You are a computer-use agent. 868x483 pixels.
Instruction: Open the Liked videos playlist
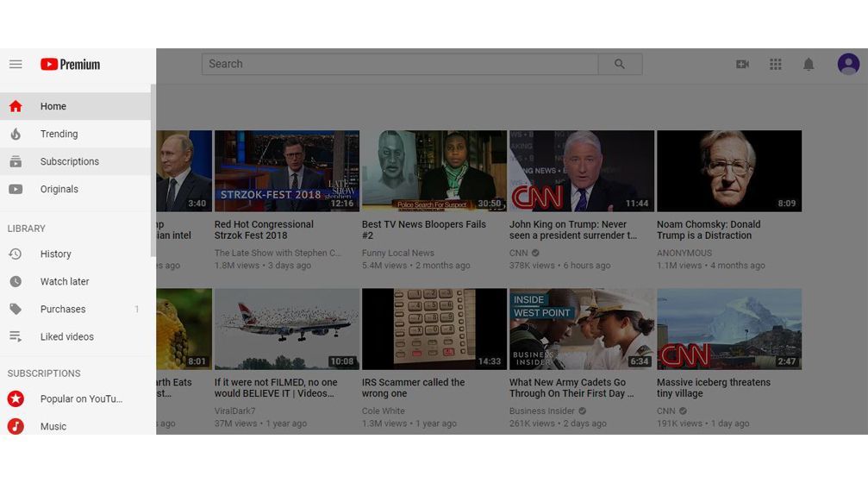tap(75, 336)
